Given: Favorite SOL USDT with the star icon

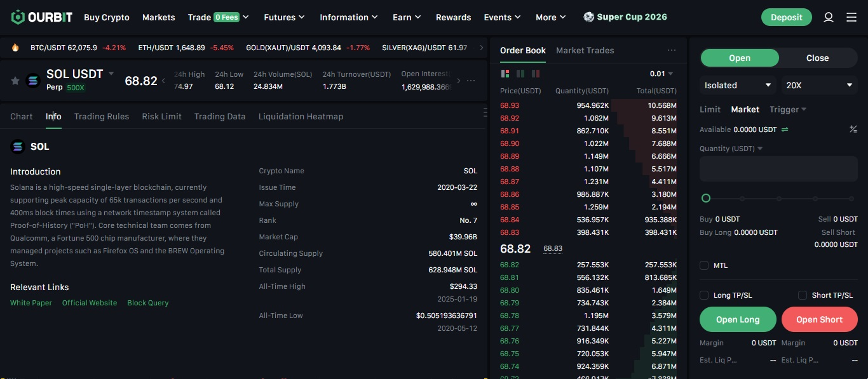Looking at the screenshot, I should [x=15, y=81].
